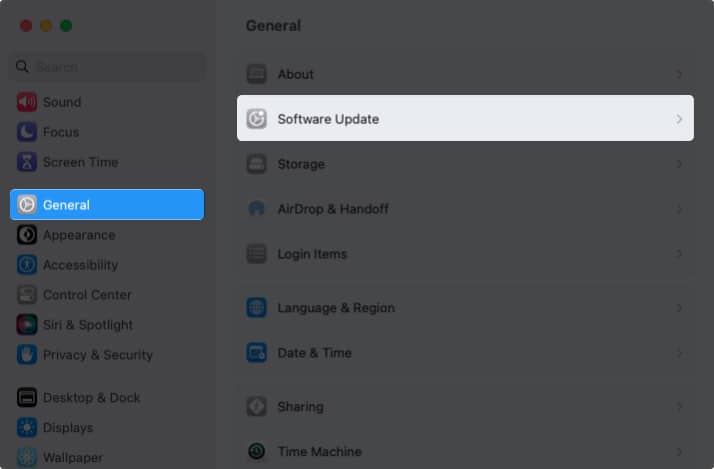Select Desktop & Dock in the sidebar
714x469 pixels.
pyautogui.click(x=107, y=398)
